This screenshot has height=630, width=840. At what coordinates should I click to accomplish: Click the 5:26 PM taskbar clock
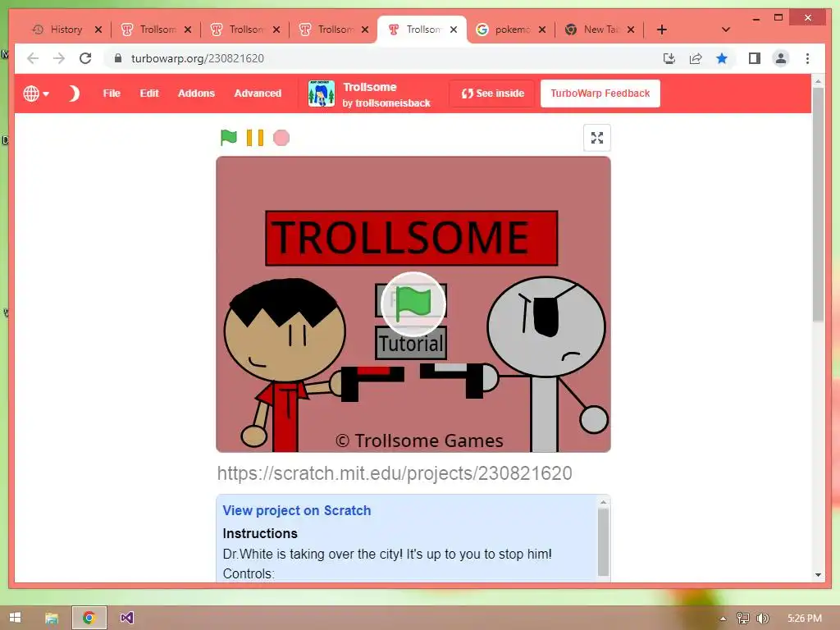tap(804, 619)
